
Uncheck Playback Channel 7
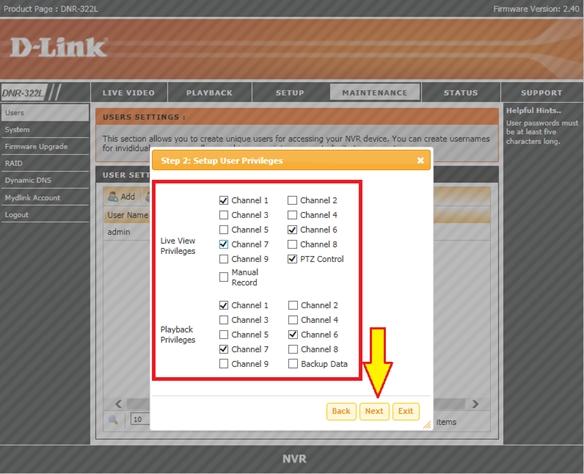[223, 349]
